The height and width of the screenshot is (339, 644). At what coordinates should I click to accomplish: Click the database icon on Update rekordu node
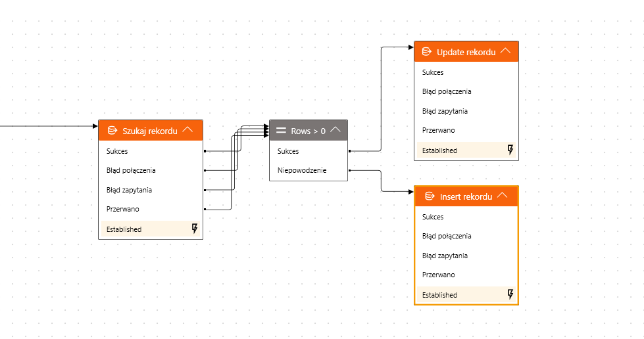[426, 52]
